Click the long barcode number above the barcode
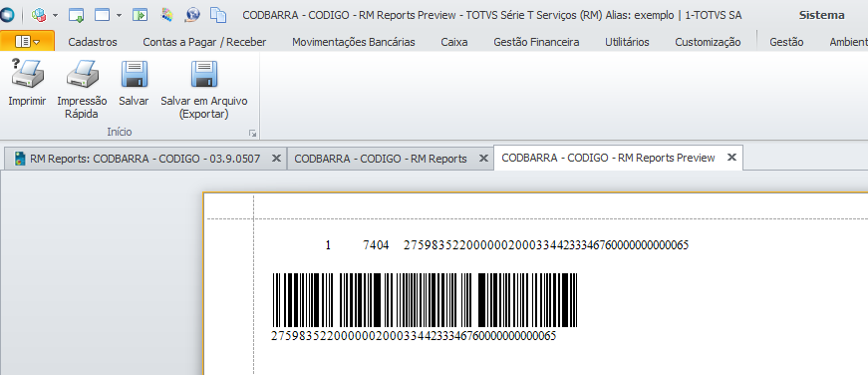868x375 pixels. (546, 244)
